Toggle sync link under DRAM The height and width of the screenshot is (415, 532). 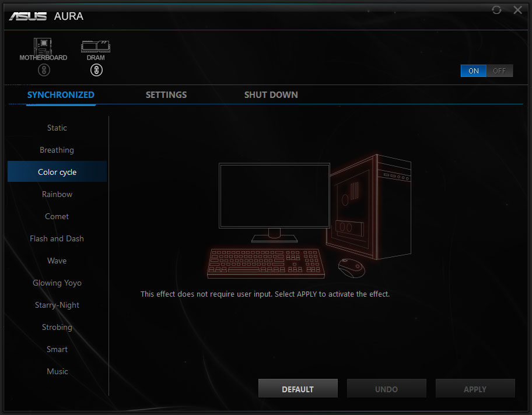96,70
